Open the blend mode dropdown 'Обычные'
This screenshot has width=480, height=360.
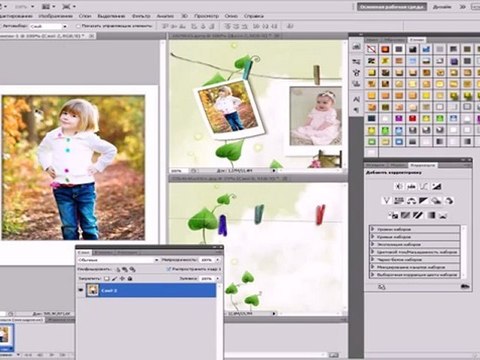[x=118, y=260]
